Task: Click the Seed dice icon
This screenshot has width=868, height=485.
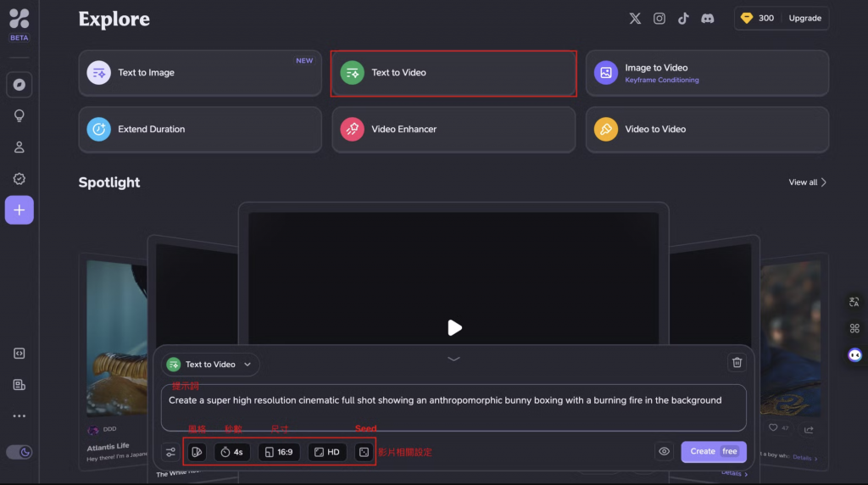Action: [x=364, y=452]
